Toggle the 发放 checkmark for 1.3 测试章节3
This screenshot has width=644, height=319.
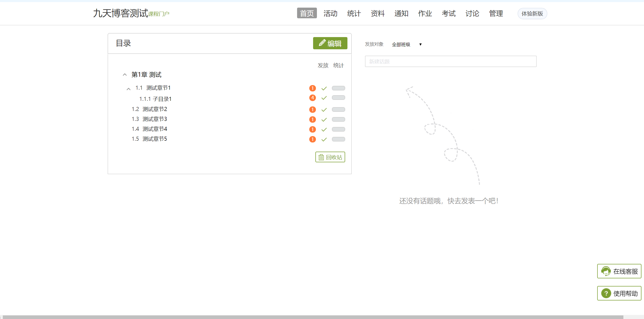(x=324, y=119)
